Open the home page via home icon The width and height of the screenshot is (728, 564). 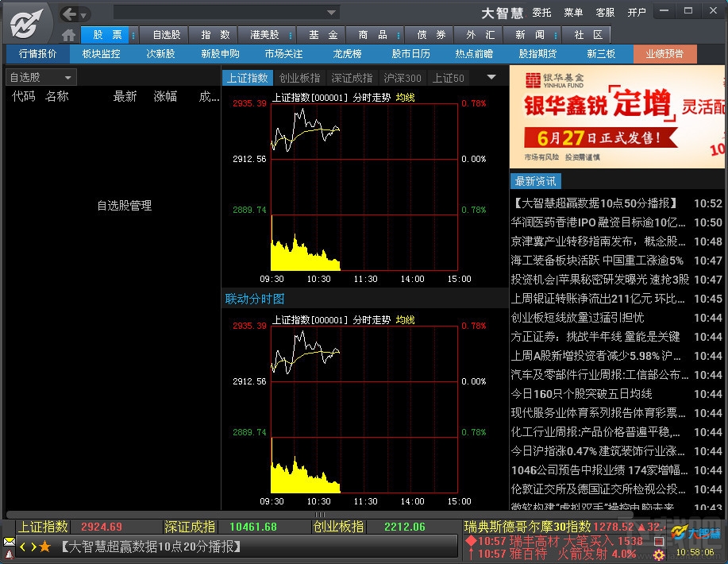[x=68, y=34]
